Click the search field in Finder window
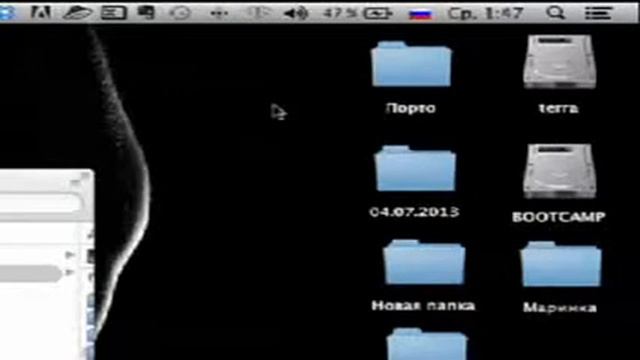This screenshot has height=360, width=640. tap(40, 203)
